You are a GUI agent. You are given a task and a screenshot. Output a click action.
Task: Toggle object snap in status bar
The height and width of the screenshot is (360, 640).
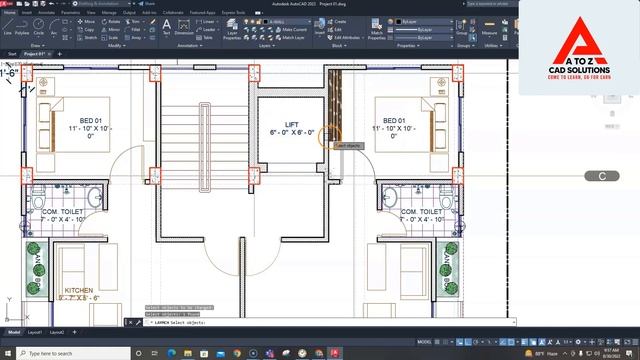tap(511, 342)
